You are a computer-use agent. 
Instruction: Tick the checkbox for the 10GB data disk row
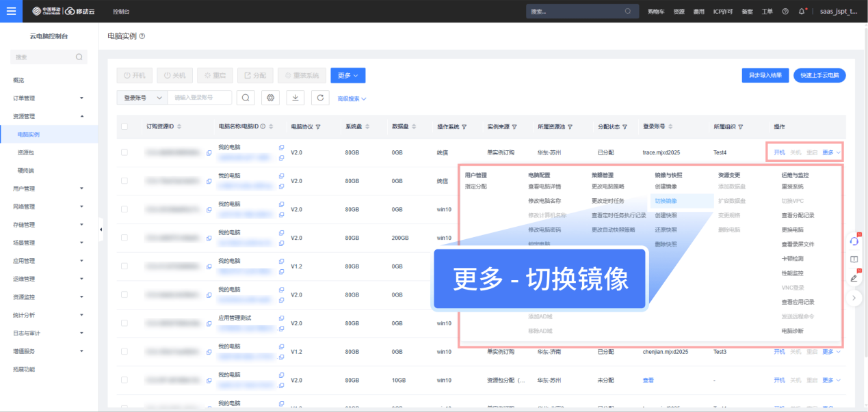(124, 380)
